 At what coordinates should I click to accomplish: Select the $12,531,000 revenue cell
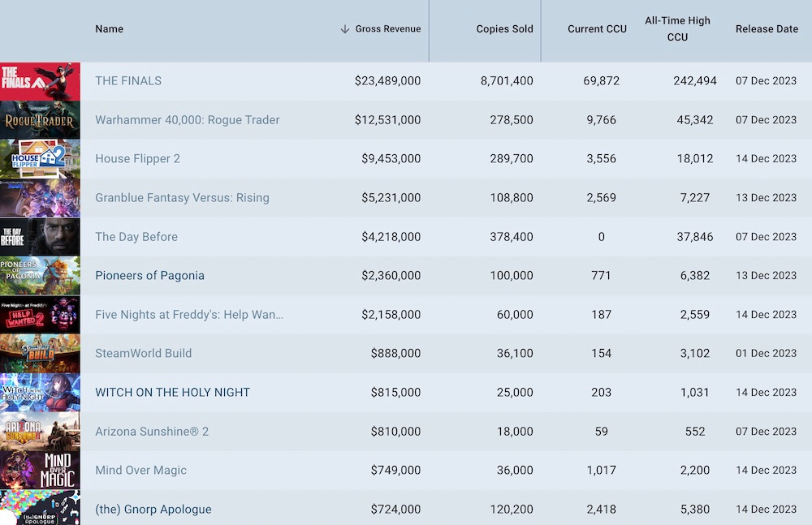[388, 120]
